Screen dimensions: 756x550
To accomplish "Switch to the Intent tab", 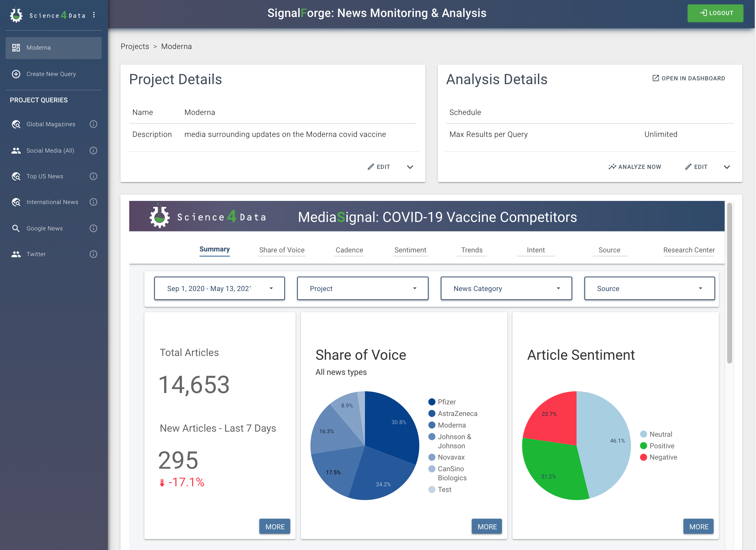I will tap(535, 250).
